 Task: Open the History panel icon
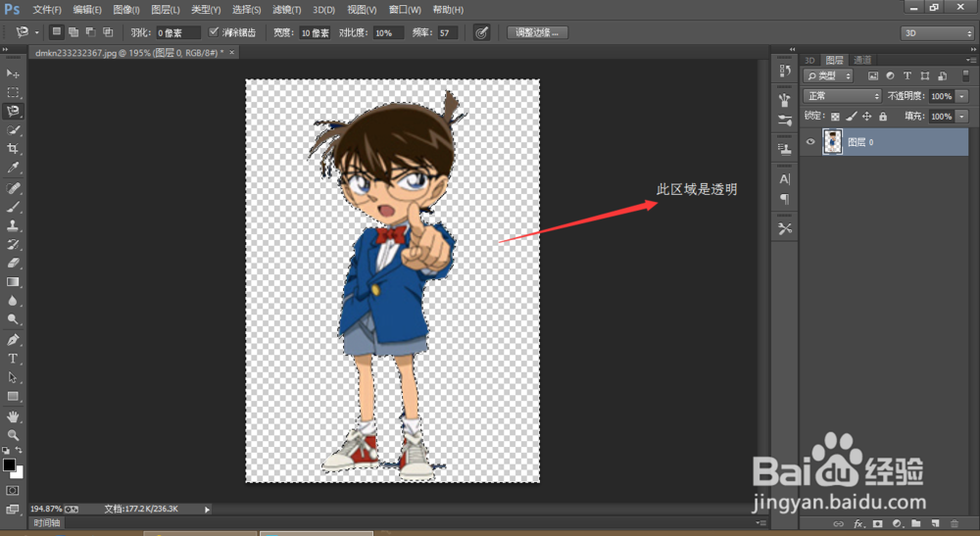(785, 71)
